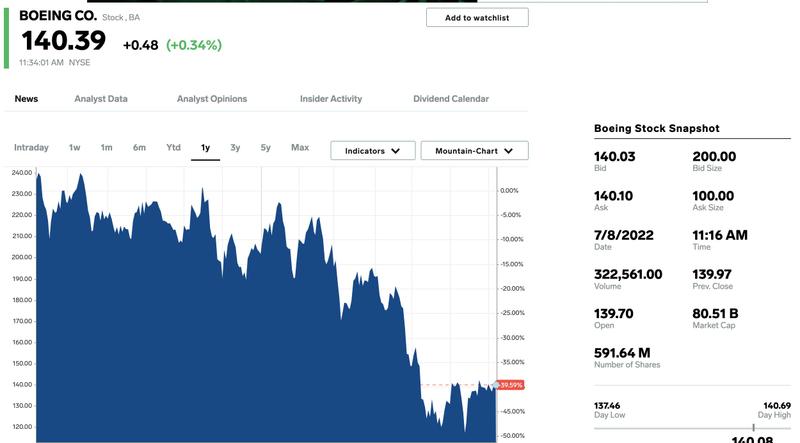This screenshot has width=800, height=443.
Task: Click the day range slider marker
Action: (754, 427)
